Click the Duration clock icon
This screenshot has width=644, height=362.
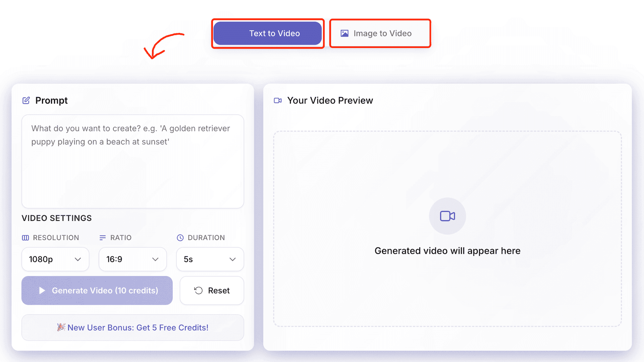[180, 238]
